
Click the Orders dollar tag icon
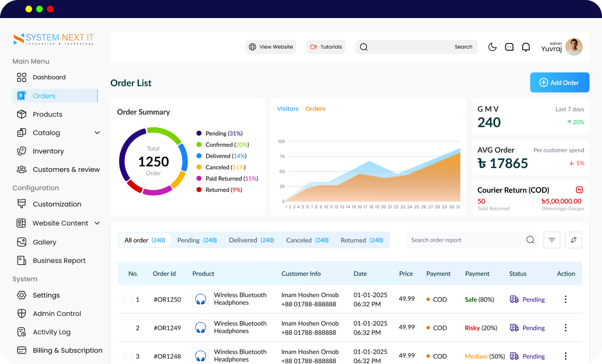click(21, 96)
